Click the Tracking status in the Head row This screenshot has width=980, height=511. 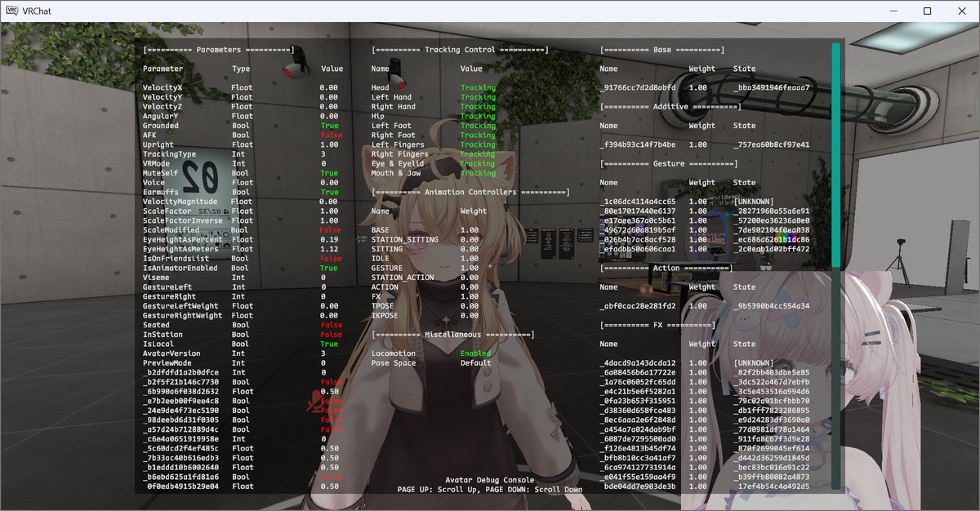pos(478,87)
